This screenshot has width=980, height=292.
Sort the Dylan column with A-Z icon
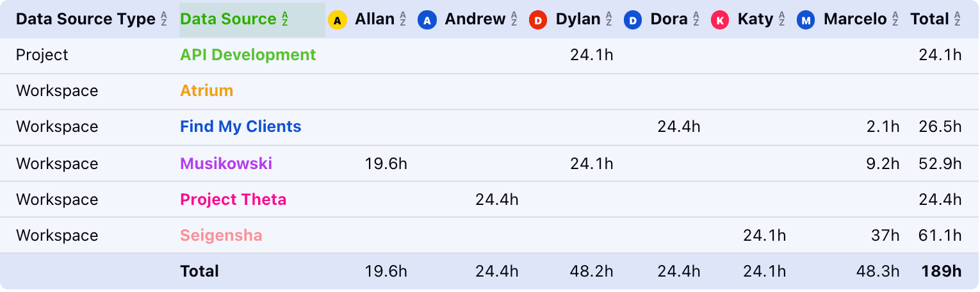coord(608,20)
